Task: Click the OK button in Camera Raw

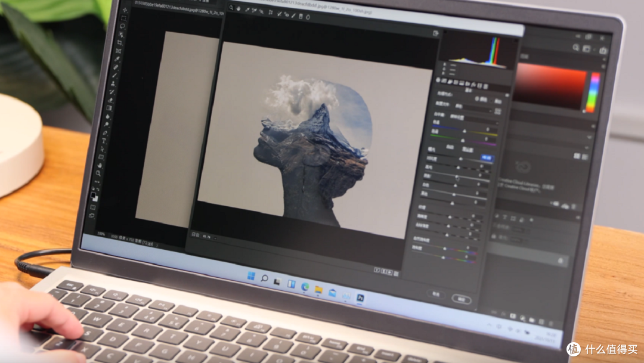Action: (x=461, y=299)
